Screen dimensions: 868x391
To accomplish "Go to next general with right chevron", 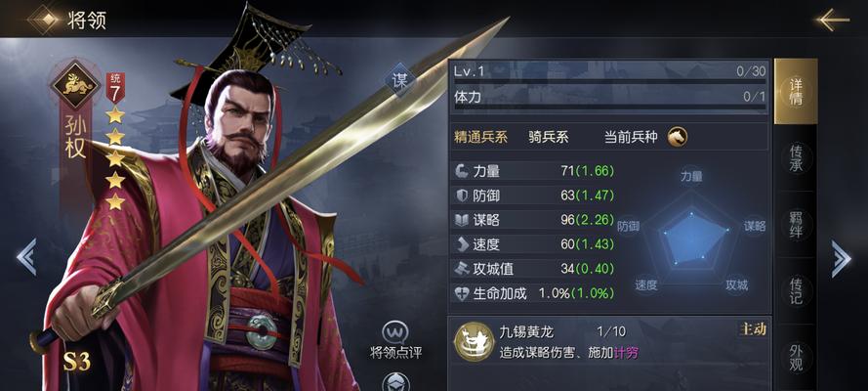I will [841, 258].
